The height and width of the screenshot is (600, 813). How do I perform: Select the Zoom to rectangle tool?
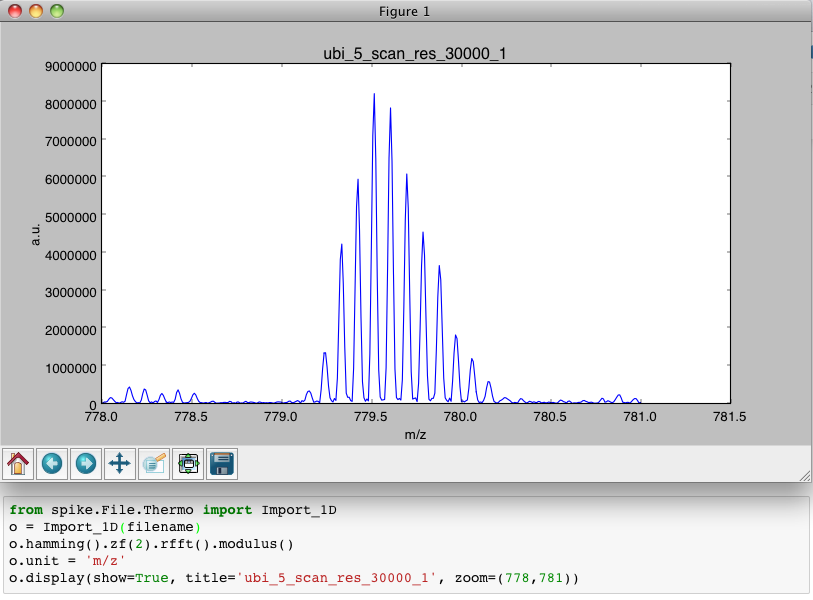pyautogui.click(x=154, y=463)
